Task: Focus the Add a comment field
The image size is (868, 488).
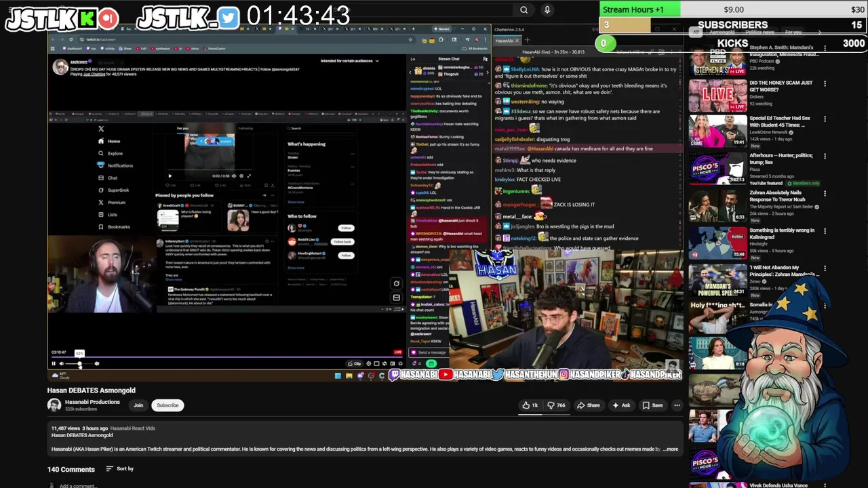Action: [x=77, y=485]
